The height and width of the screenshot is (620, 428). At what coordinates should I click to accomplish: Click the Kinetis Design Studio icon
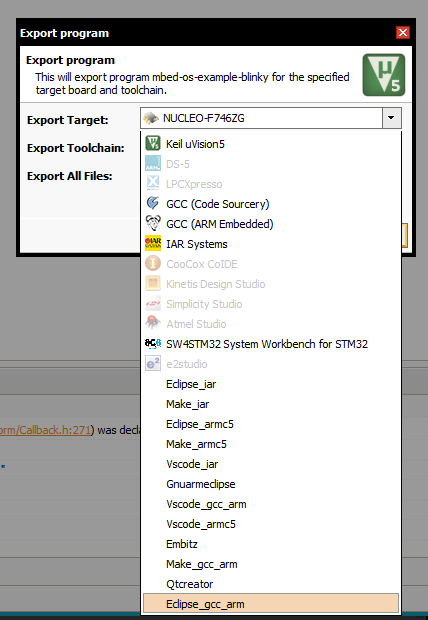point(153,284)
